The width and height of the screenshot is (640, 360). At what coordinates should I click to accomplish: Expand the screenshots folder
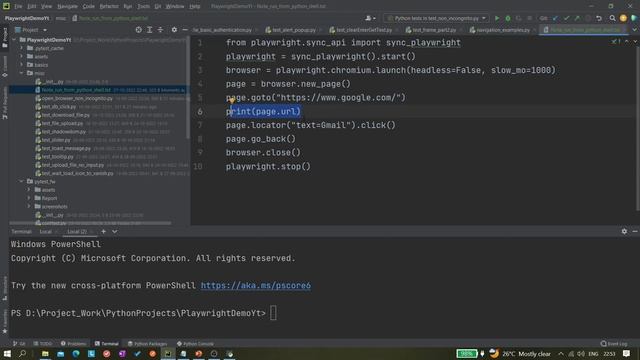[x=29, y=207]
